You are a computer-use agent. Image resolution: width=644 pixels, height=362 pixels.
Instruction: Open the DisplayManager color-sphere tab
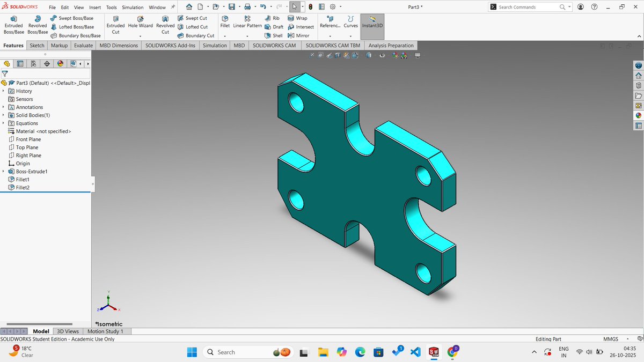[60, 64]
